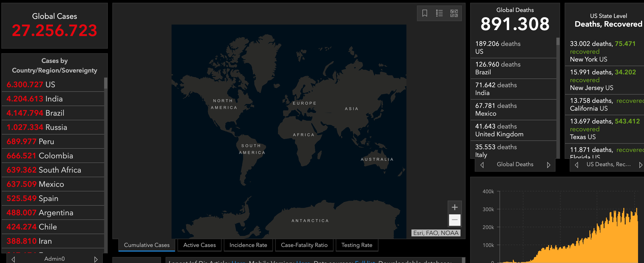The width and height of the screenshot is (644, 263).
Task: Go to next Admin0 list page
Action: point(96,259)
